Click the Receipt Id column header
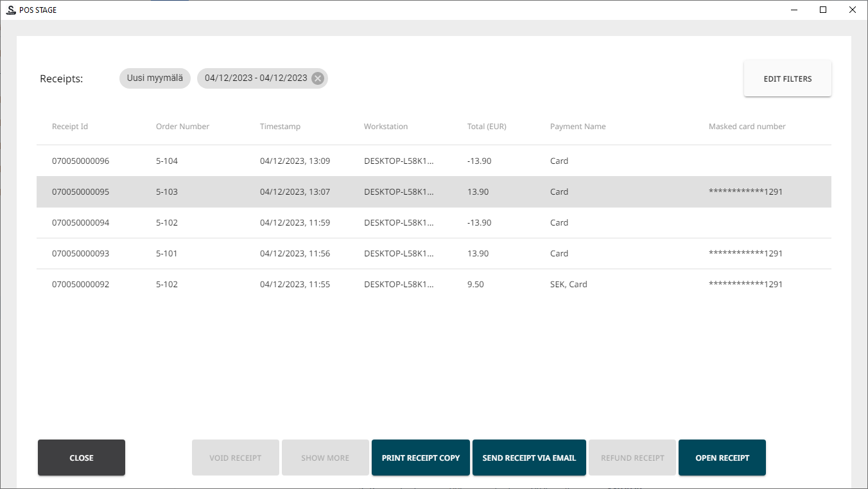Viewport: 868px width, 489px height. [x=70, y=127]
